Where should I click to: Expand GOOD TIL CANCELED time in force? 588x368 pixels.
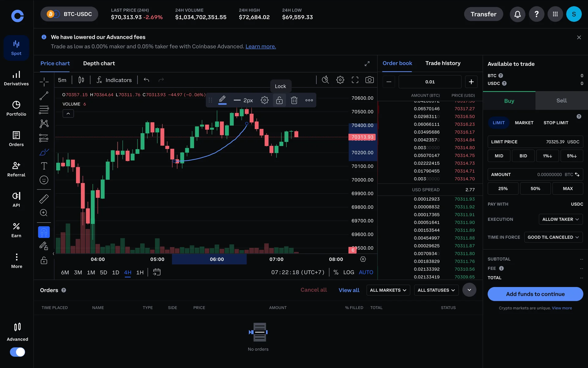553,237
